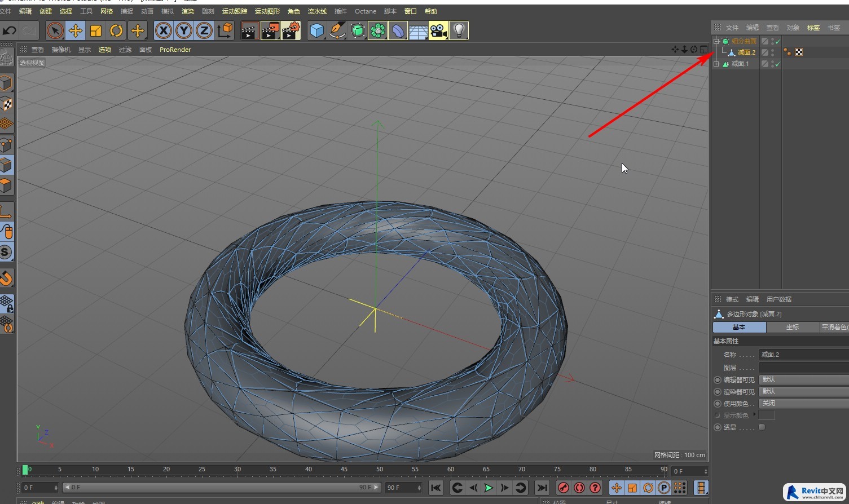Switch to Texture mode in left toolbar
The width and height of the screenshot is (849, 504).
click(x=6, y=104)
